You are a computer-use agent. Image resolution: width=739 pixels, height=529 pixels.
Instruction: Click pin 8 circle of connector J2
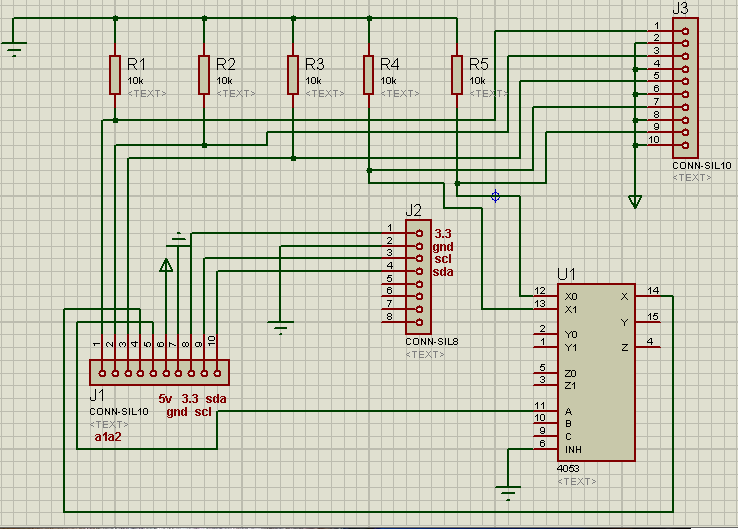click(419, 322)
